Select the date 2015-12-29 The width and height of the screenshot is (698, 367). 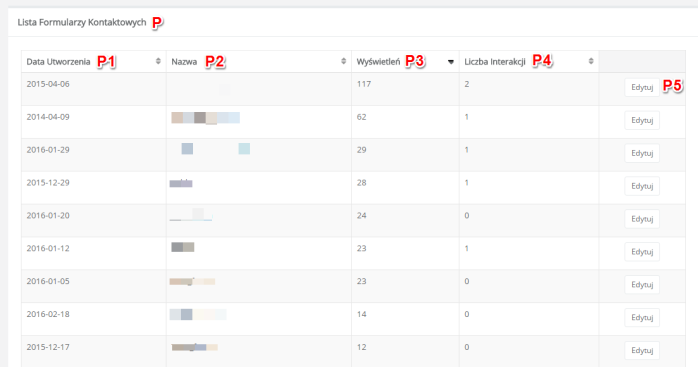click(48, 183)
